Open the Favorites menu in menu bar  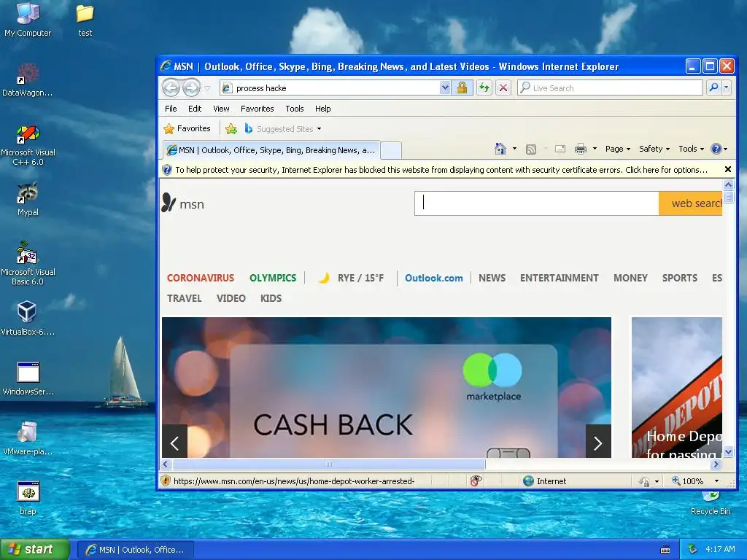[x=258, y=109]
